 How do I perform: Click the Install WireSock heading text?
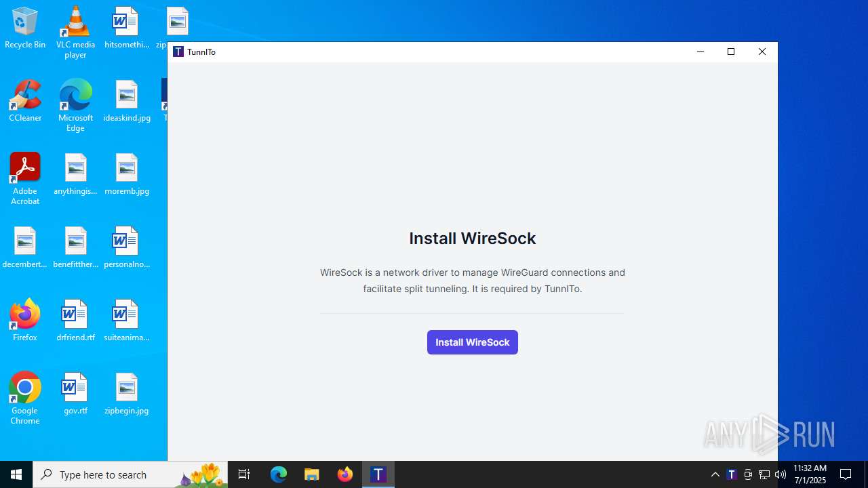(x=473, y=239)
